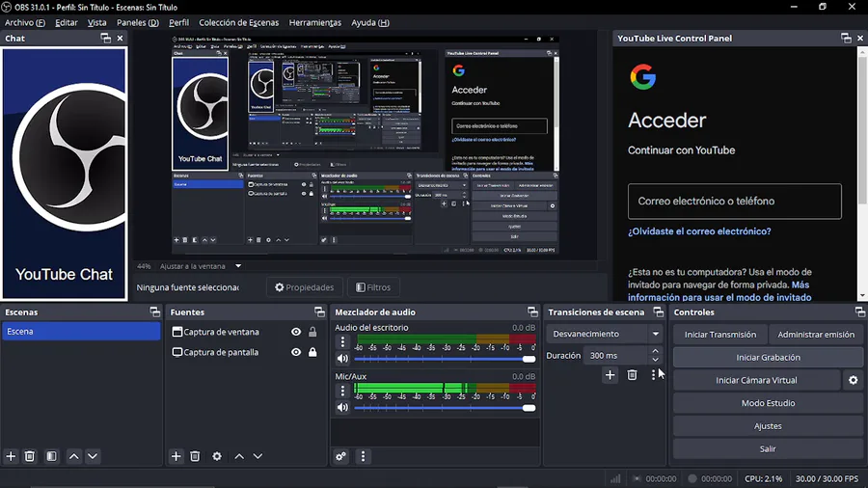Mute Audio del escritorio speaker
This screenshot has width=868, height=488.
click(342, 359)
